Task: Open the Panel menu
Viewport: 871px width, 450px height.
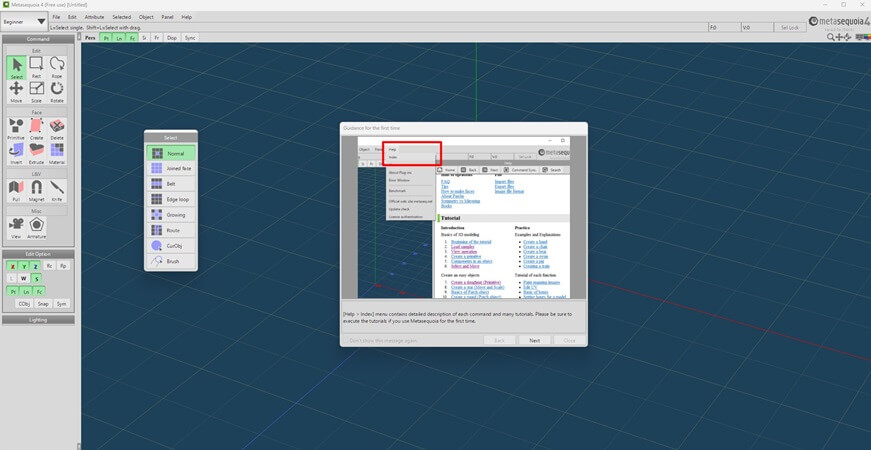Action: (x=168, y=17)
